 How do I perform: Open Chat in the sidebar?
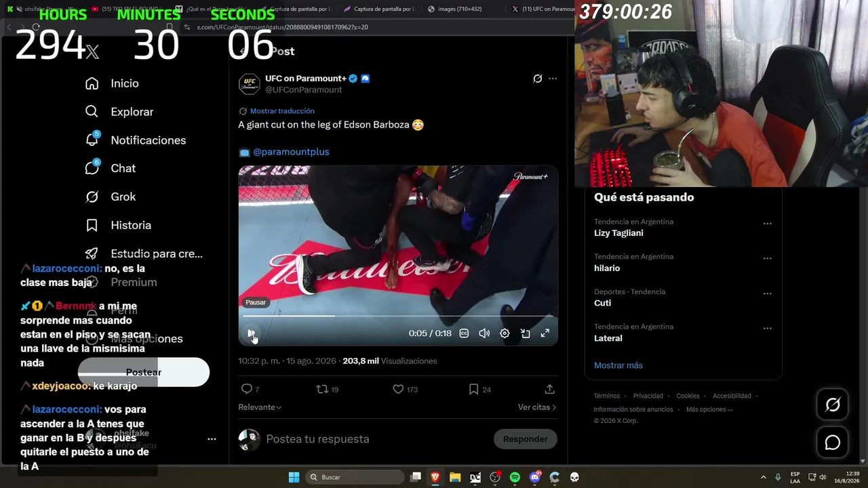[111, 168]
